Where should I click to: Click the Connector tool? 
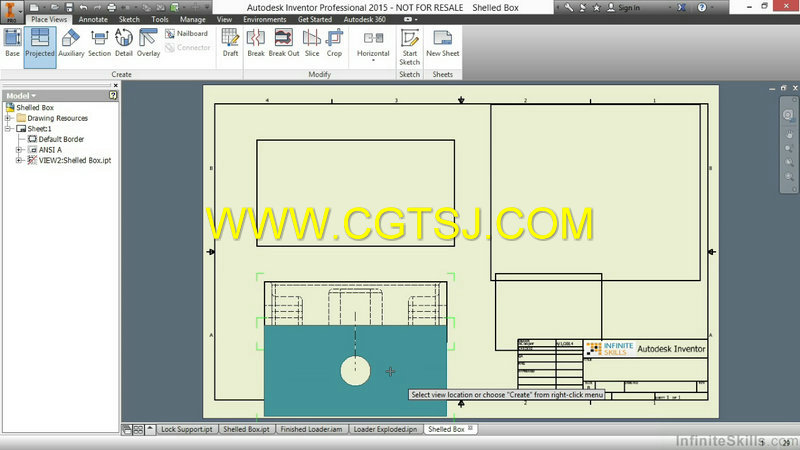pyautogui.click(x=187, y=47)
